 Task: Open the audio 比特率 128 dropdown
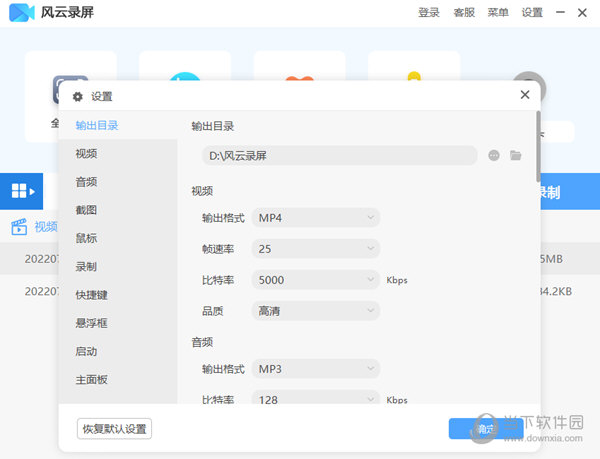pyautogui.click(x=316, y=398)
